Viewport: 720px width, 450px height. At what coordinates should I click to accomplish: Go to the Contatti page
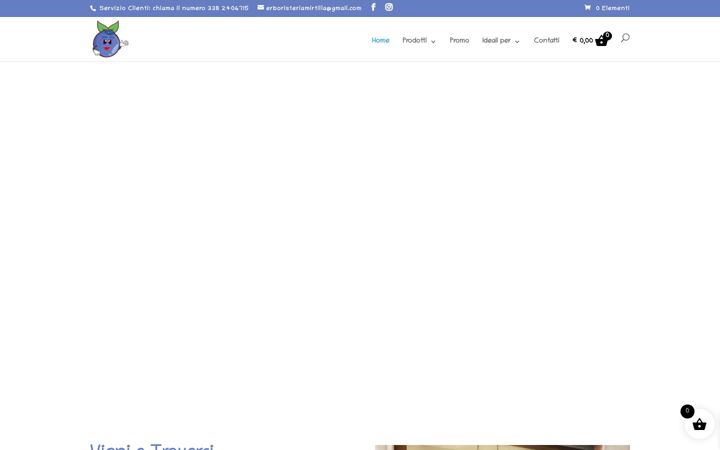click(546, 40)
